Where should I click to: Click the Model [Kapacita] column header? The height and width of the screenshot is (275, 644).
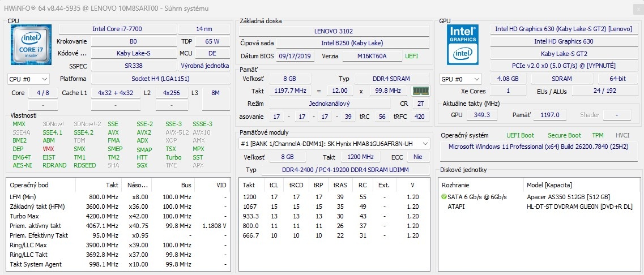click(582, 185)
